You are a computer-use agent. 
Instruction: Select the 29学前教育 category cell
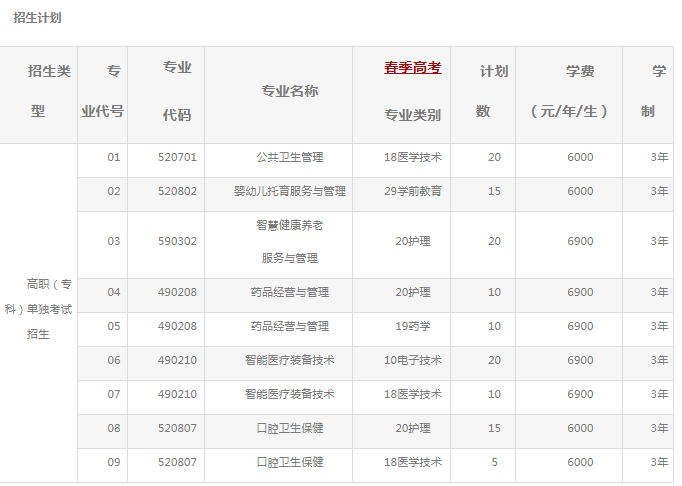(x=412, y=191)
